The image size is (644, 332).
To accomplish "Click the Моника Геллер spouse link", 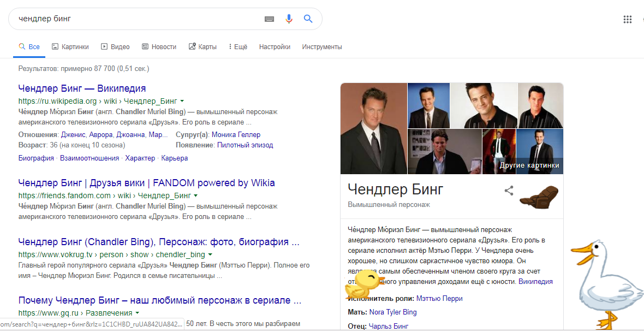I will (x=236, y=134).
